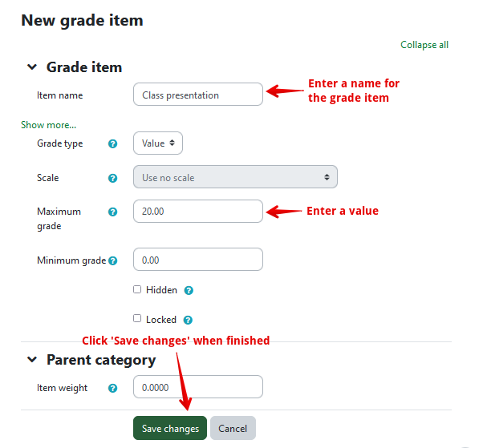Click the Scale help icon
Screen dimensions: 487x448
pyautogui.click(x=113, y=178)
